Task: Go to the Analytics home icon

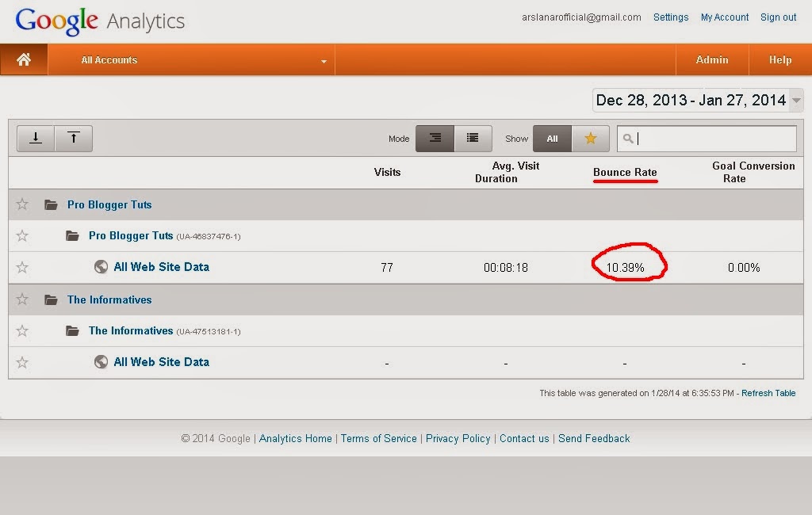Action: (x=24, y=59)
